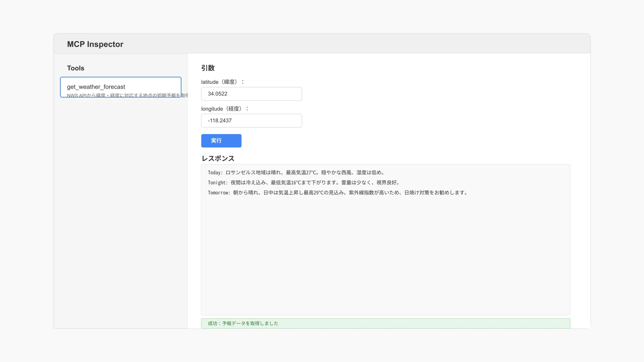Click the success status message bar
Viewport: 644px width, 362px height.
[x=386, y=323]
